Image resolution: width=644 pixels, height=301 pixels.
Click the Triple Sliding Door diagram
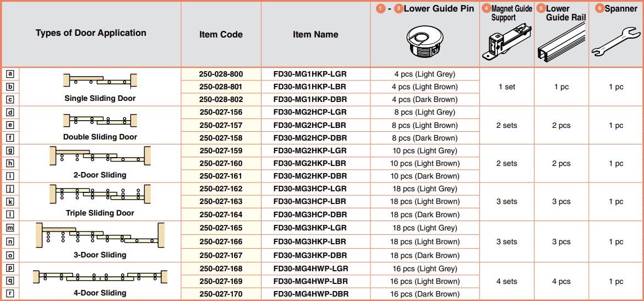pyautogui.click(x=100, y=193)
